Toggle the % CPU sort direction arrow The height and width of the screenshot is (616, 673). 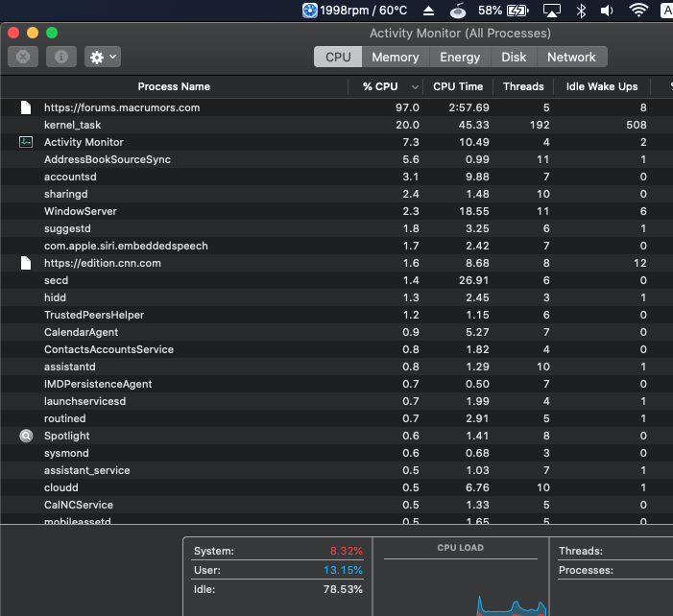coord(415,87)
